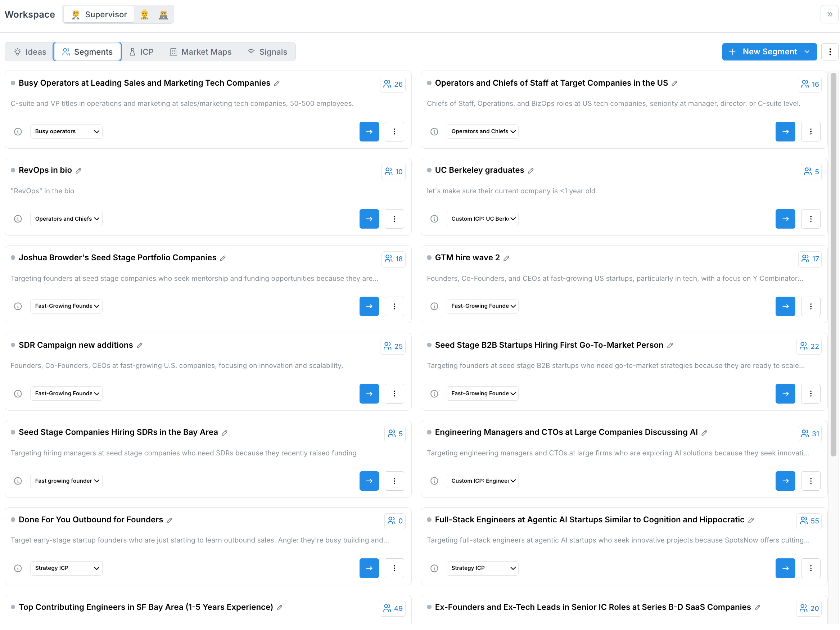Viewport: 840px width, 630px height.
Task: Open the page-level three-dot menu beside New Segment
Action: 830,51
